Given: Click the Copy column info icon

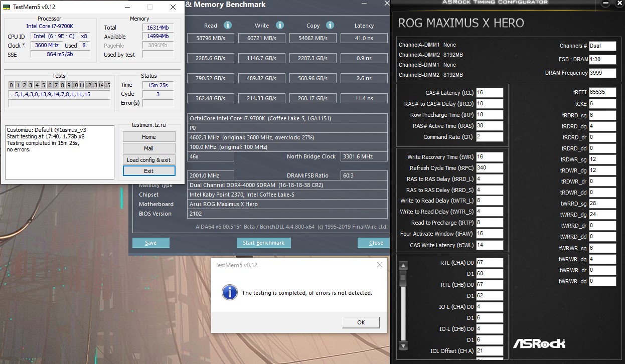Looking at the screenshot, I should (x=330, y=25).
